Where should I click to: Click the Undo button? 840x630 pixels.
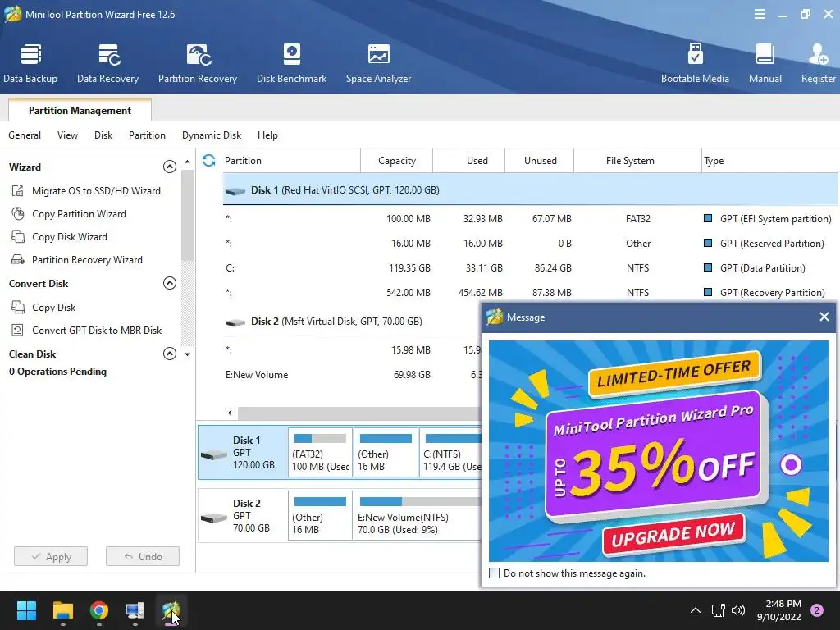click(143, 557)
